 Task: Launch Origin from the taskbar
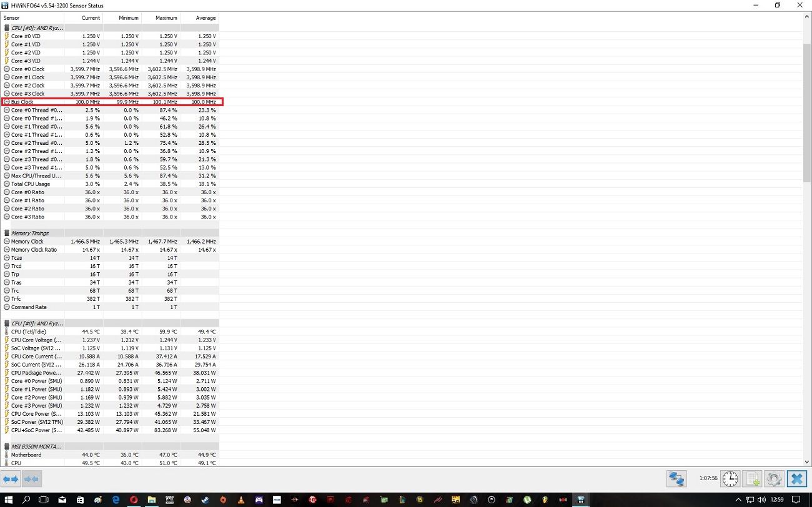click(x=223, y=500)
